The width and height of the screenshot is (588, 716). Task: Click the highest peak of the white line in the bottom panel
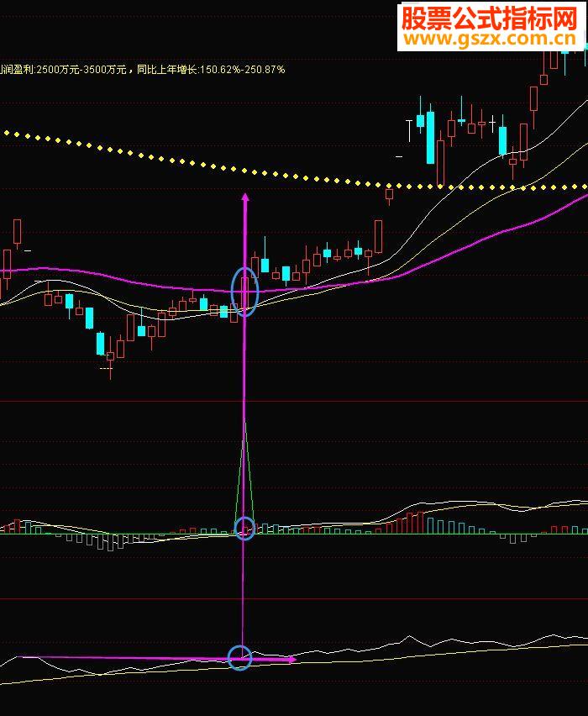point(554,635)
